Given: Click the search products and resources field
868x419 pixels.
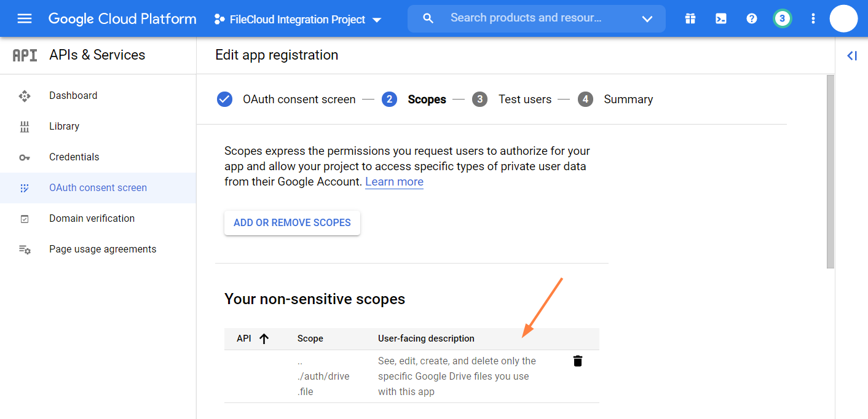Looking at the screenshot, I should point(526,18).
